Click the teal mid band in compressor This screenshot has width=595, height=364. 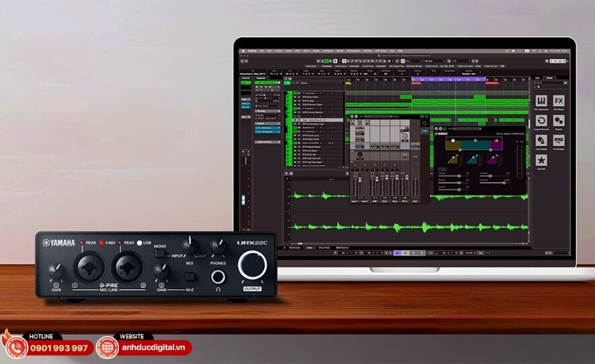tap(475, 144)
